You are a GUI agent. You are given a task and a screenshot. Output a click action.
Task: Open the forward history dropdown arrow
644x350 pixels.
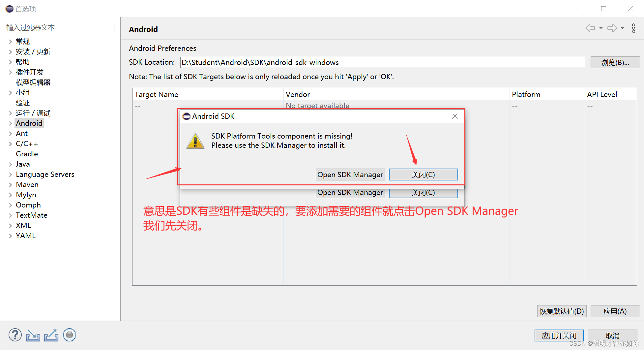pos(623,28)
